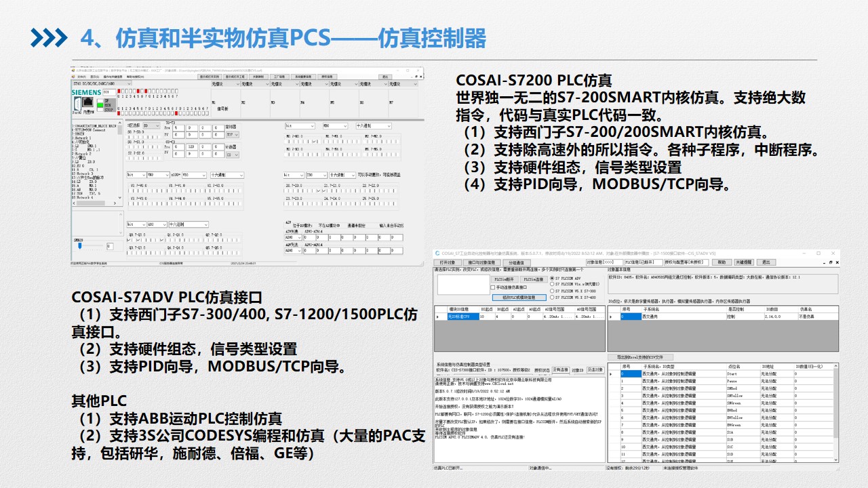868x488 pixels.
Task: Click the 分组通信 button
Action: (516, 262)
